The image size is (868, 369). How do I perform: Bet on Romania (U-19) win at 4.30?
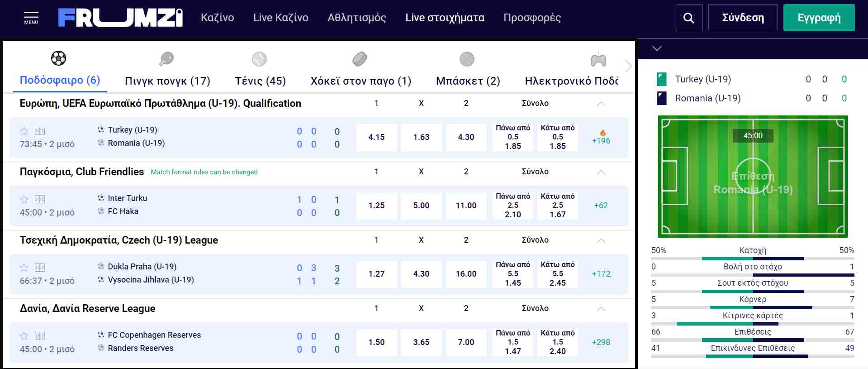click(466, 137)
